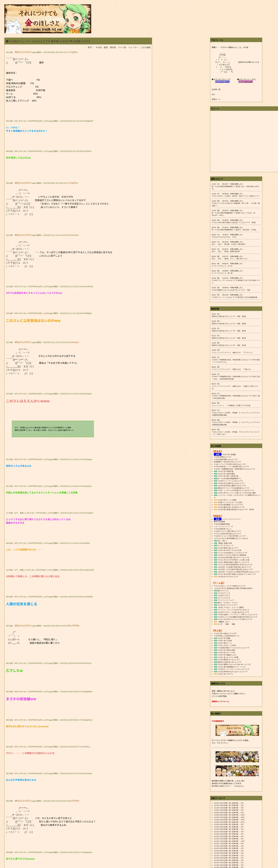Open the banner with two men's faces

237,771
